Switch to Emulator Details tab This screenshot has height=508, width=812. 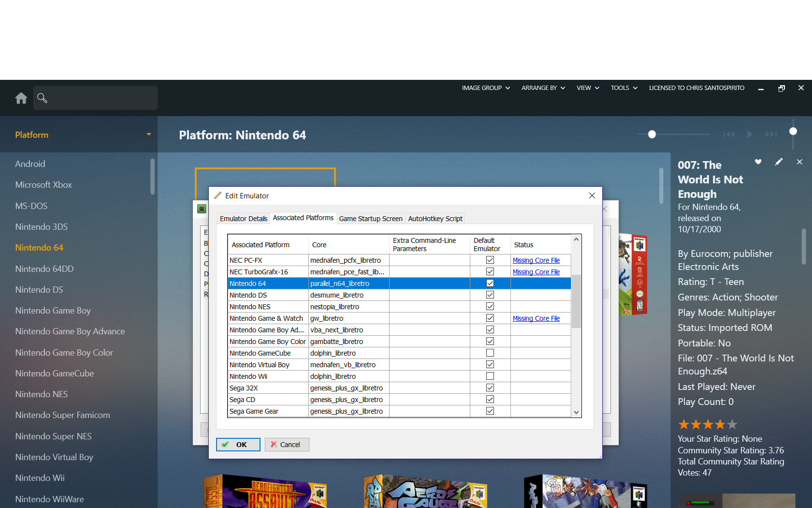(x=244, y=219)
